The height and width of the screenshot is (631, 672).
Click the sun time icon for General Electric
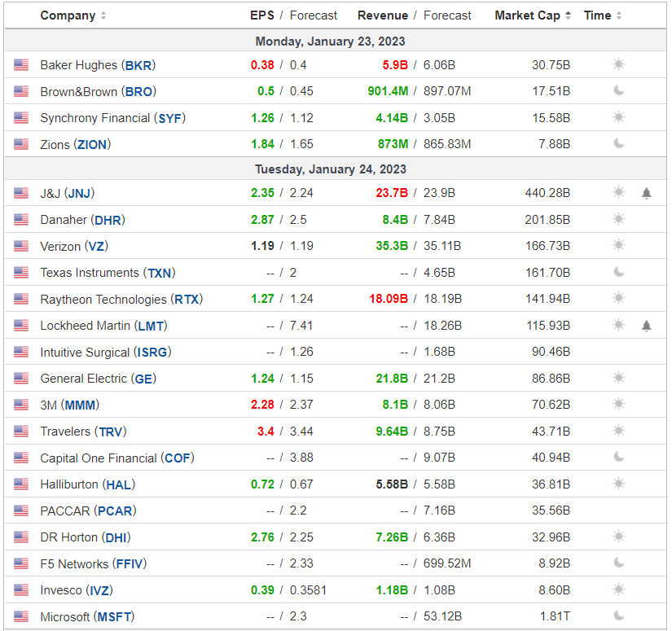[x=618, y=378]
